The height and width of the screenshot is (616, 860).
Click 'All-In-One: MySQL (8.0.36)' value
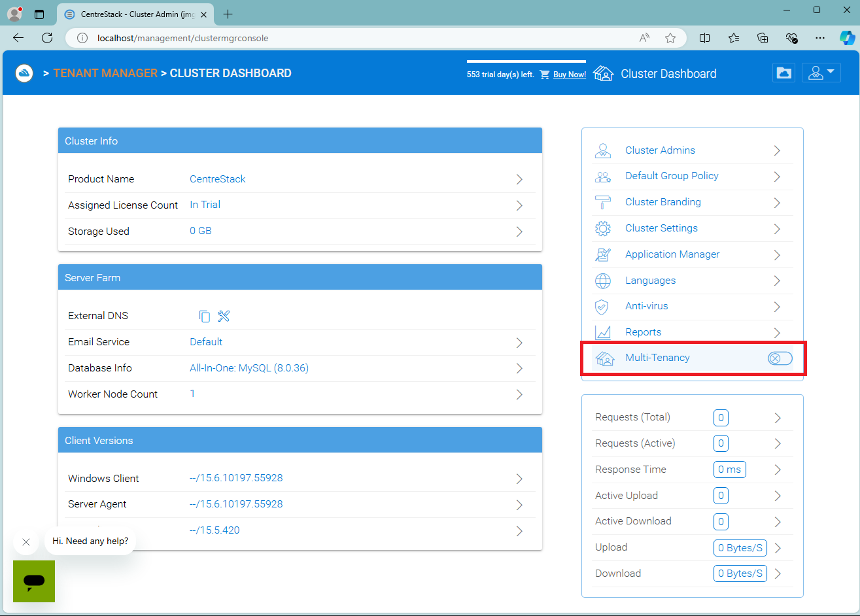click(x=249, y=368)
